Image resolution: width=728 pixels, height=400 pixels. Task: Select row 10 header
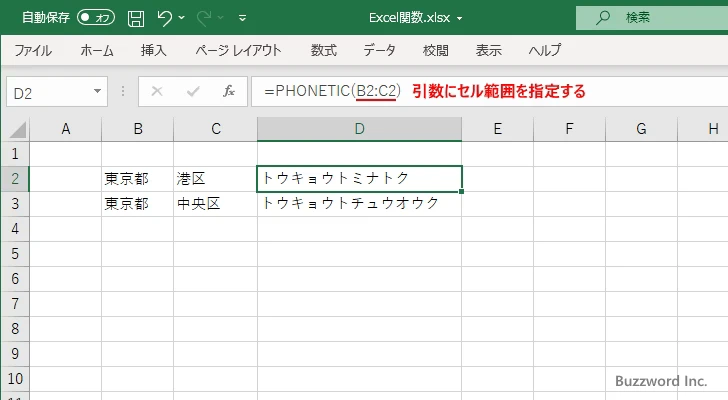[x=15, y=379]
